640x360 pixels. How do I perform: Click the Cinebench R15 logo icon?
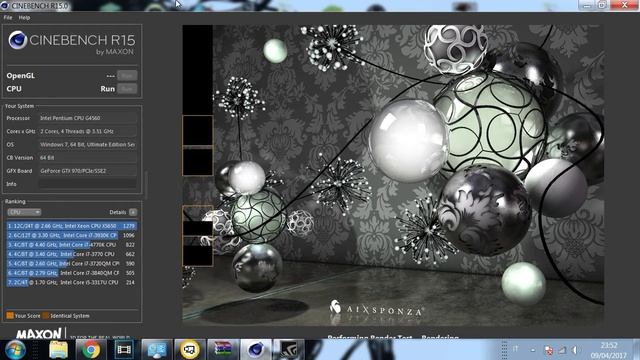click(18, 40)
